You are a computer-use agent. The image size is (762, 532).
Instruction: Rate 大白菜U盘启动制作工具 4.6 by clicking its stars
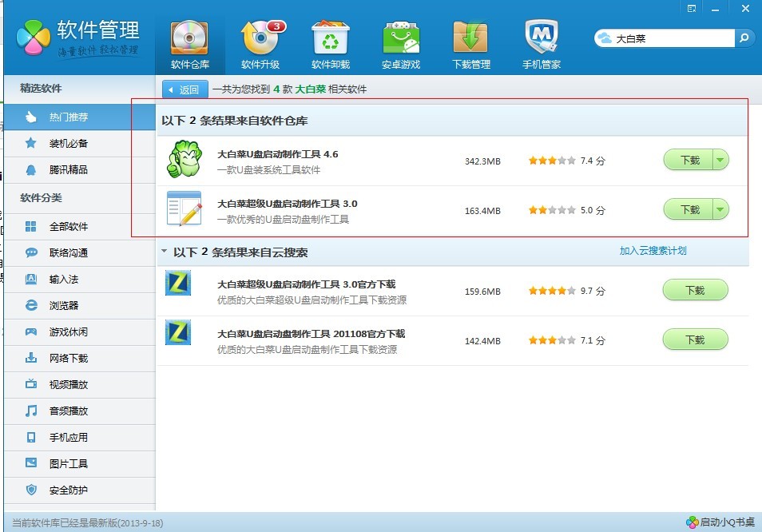coord(551,160)
